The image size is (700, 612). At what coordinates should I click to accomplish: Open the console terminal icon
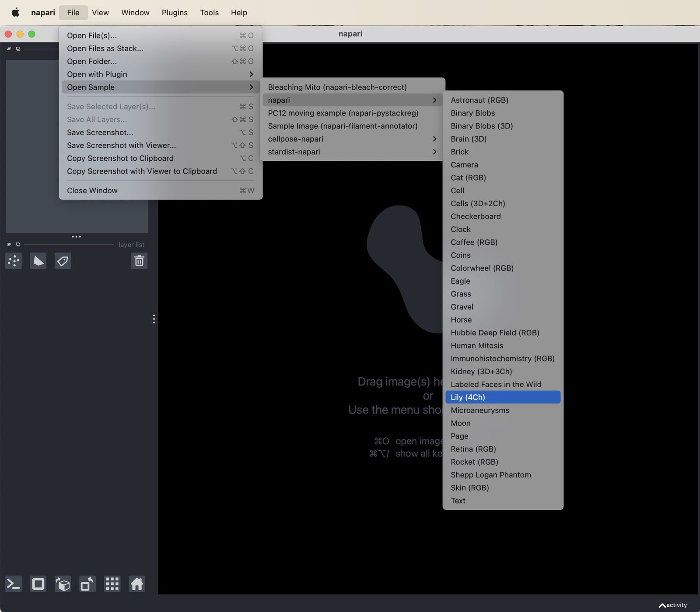[x=14, y=584]
